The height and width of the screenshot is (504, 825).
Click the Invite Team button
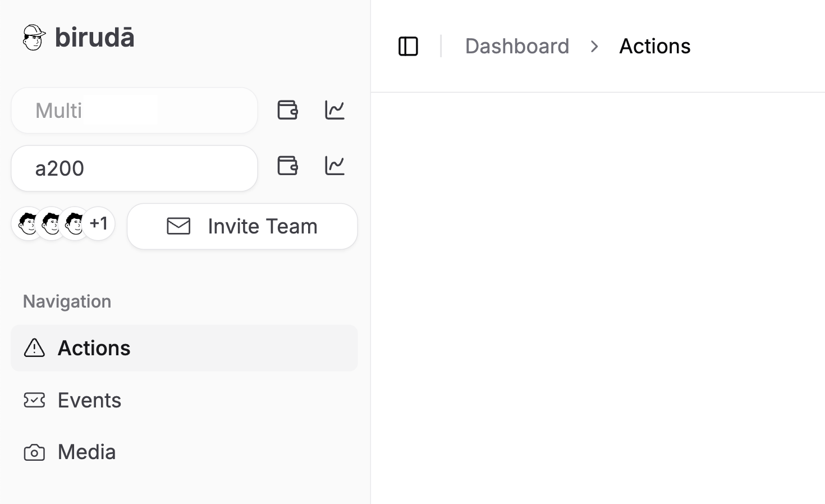242,226
